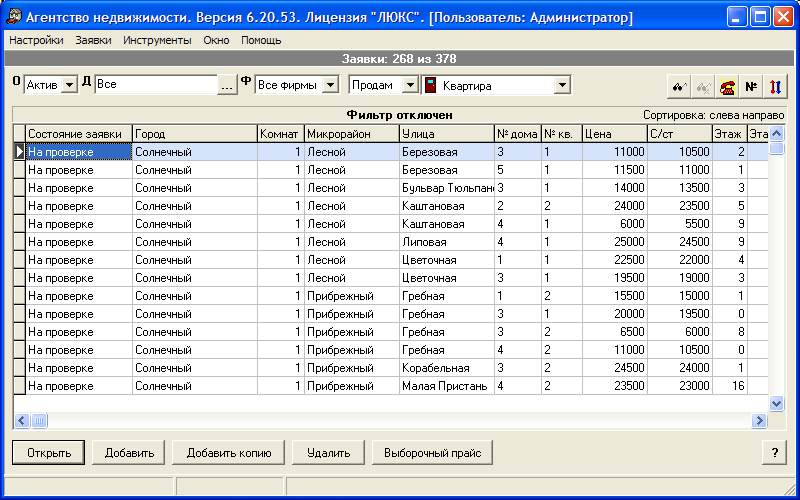Click the price cell 15500
This screenshot has width=800, height=500.
tap(615, 296)
